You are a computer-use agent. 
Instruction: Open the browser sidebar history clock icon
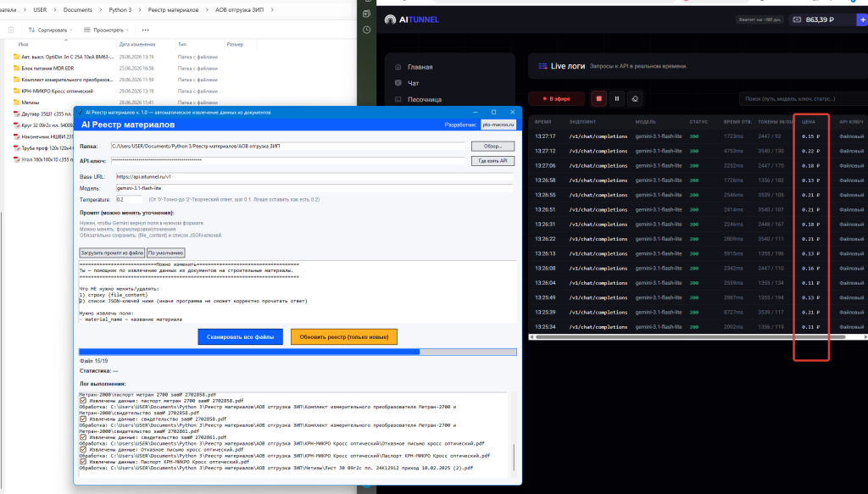pyautogui.click(x=366, y=30)
